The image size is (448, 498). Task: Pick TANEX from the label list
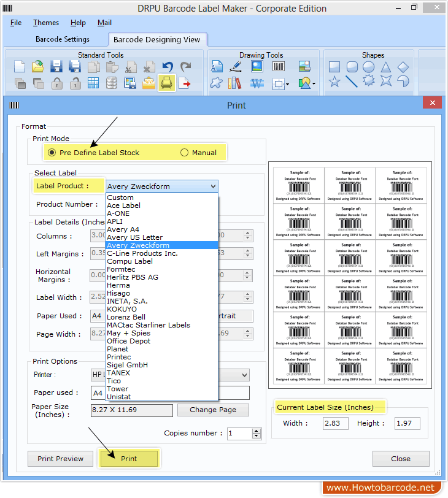coord(162,373)
